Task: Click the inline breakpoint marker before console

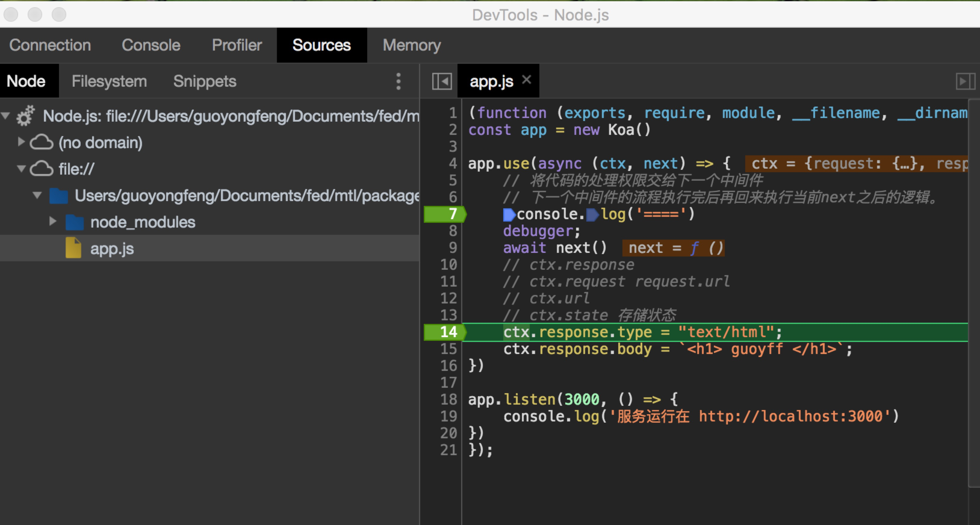Action: 509,215
